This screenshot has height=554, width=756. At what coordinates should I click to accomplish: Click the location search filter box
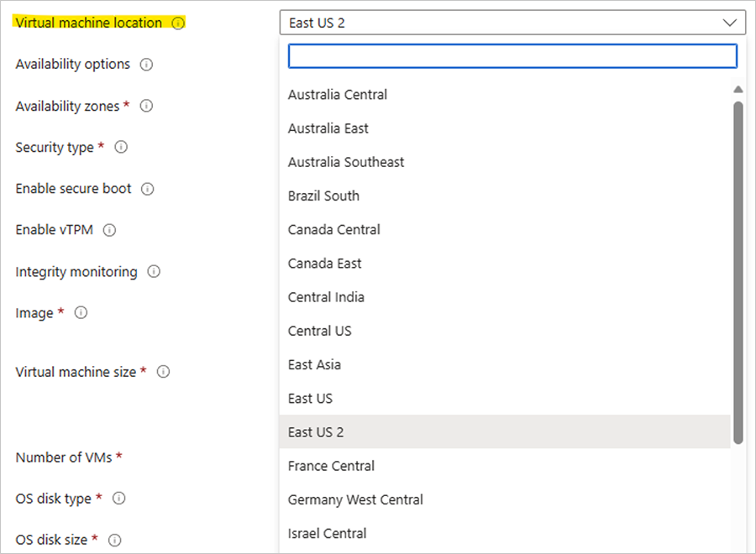[512, 56]
